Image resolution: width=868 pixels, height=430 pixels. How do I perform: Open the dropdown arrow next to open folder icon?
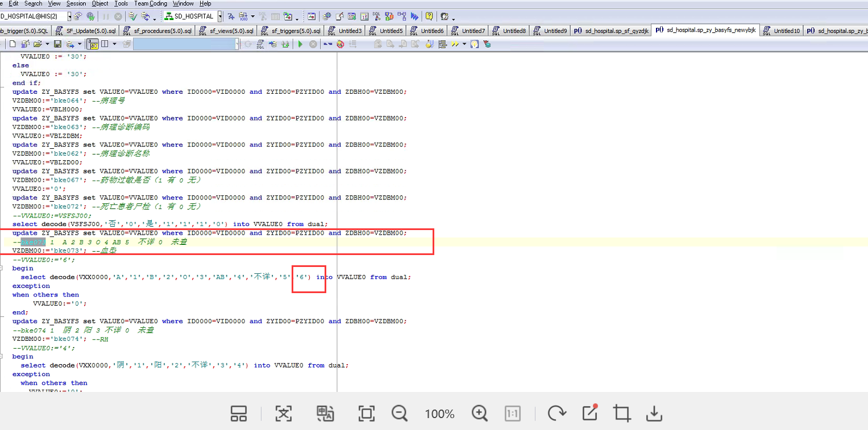click(x=48, y=44)
